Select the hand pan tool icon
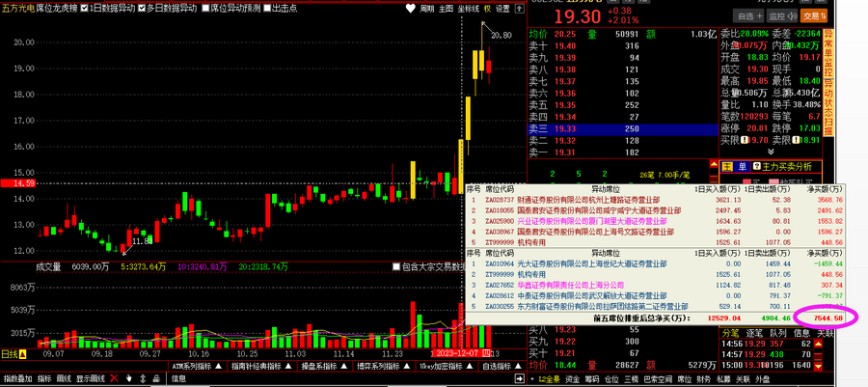Image resolution: width=868 pixels, height=387 pixels. pyautogui.click(x=129, y=378)
